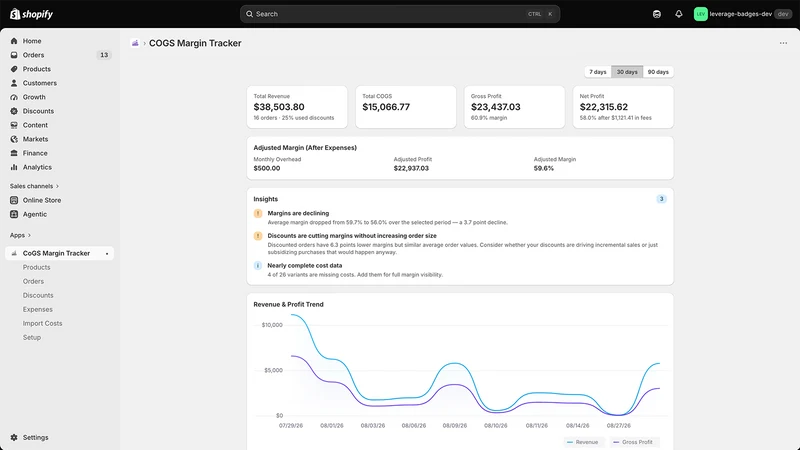Open the Import Costs subpage
Image resolution: width=800 pixels, height=450 pixels.
pos(42,323)
